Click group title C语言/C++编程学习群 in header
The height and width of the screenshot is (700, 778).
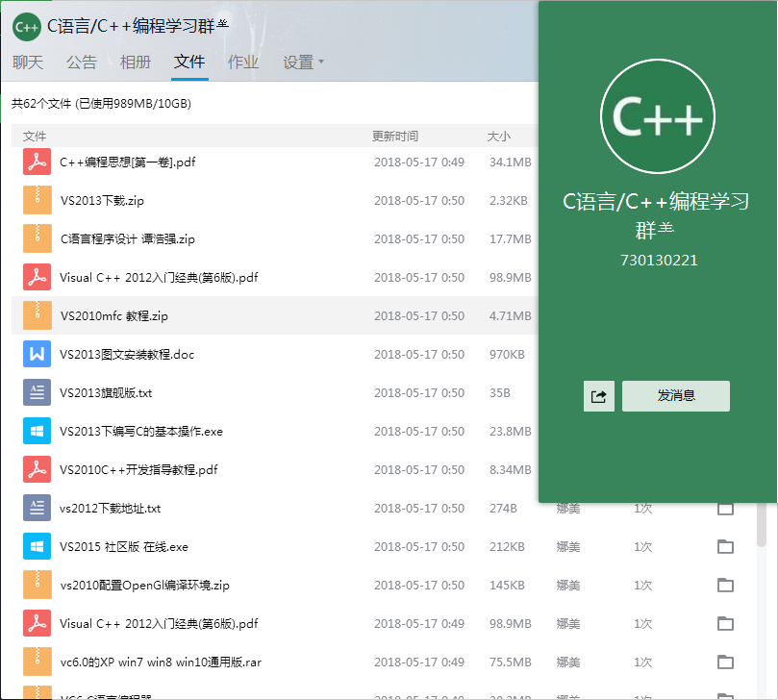point(138,26)
